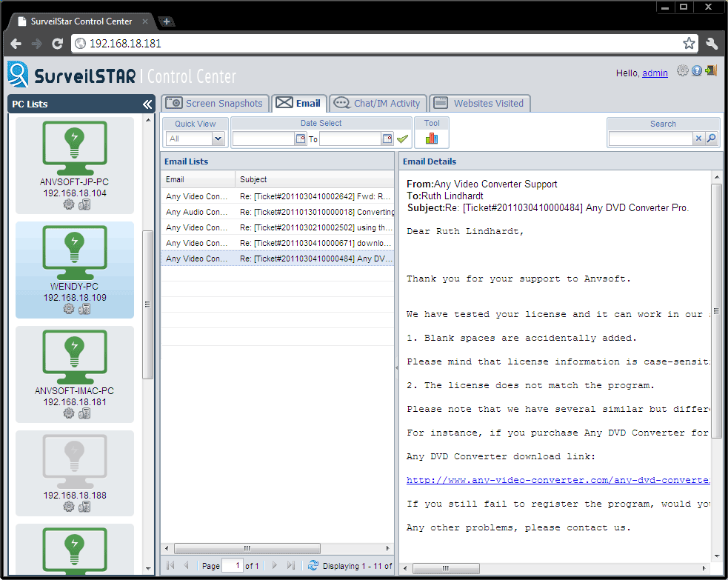Close the SurveilStar Control Center tab

[145, 21]
